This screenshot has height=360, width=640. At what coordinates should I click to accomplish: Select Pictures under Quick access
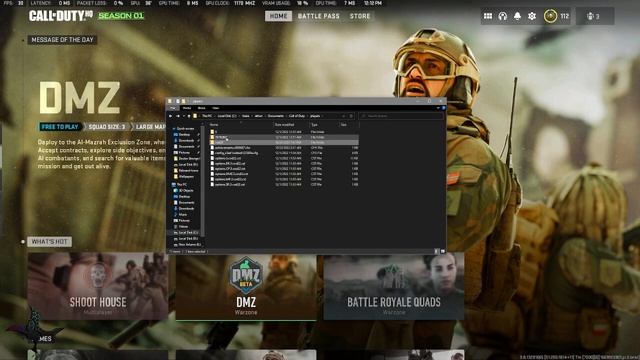(184, 153)
